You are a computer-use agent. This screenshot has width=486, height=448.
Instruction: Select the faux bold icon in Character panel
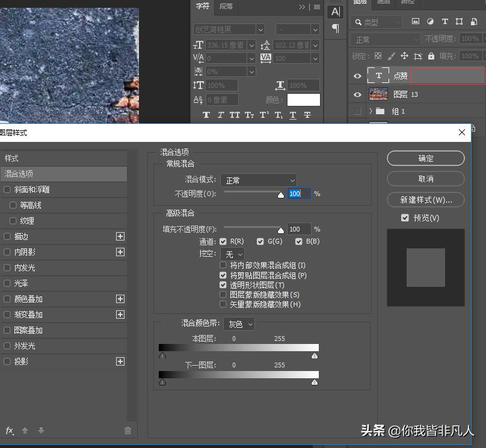pos(207,115)
